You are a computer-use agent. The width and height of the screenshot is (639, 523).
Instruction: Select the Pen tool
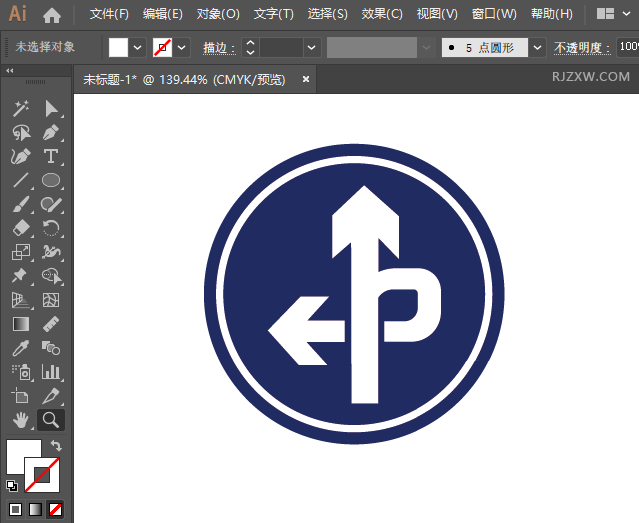coord(51,133)
